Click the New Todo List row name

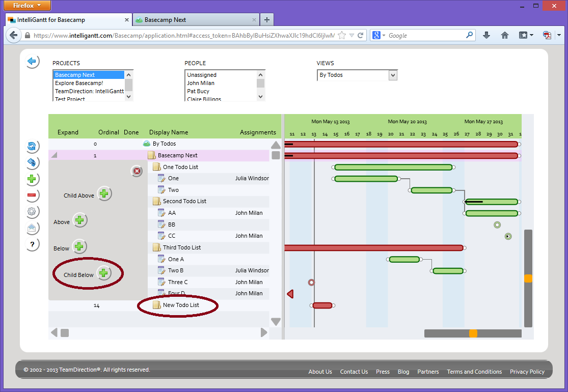181,305
